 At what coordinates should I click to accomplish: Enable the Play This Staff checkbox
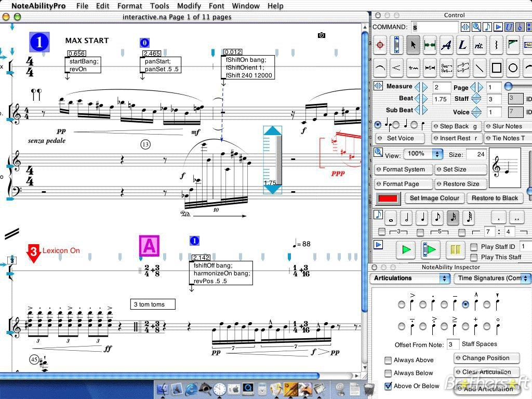pos(474,257)
